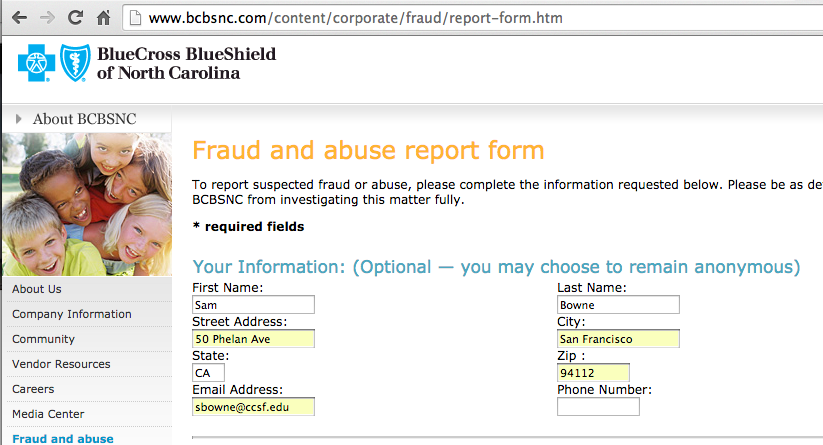Click Fraud and abuse sidebar link
The height and width of the screenshot is (445, 823).
tap(62, 438)
